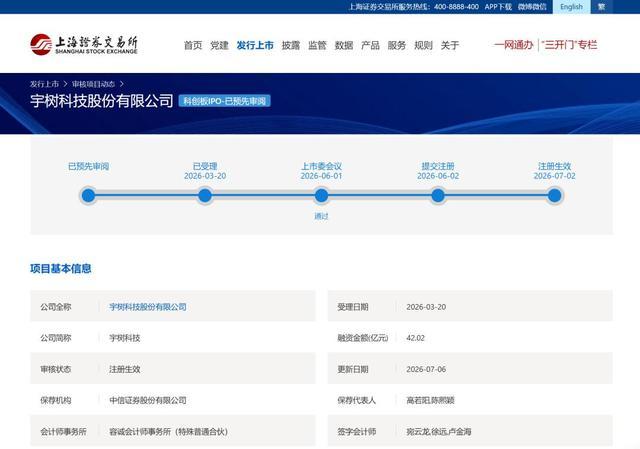The width and height of the screenshot is (640, 449).
Task: Open the 首页 menu item
Action: (193, 45)
